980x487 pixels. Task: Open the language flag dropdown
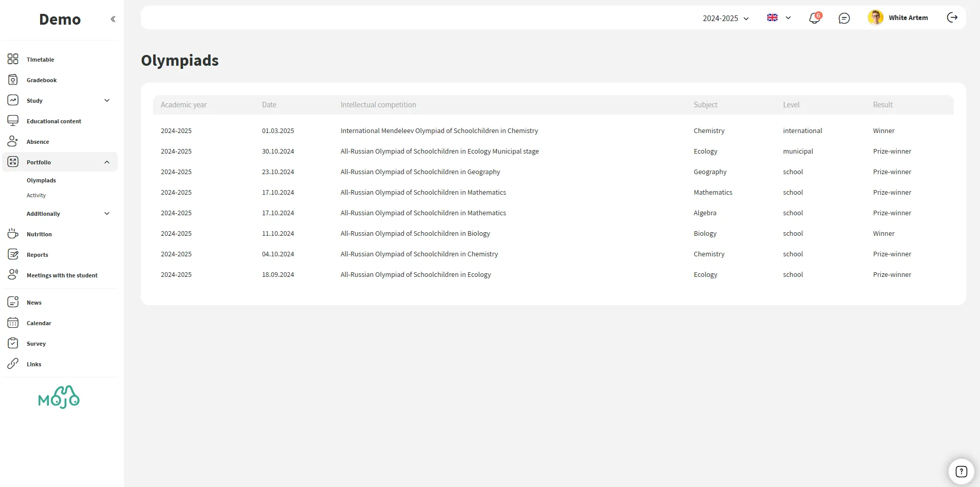(779, 17)
